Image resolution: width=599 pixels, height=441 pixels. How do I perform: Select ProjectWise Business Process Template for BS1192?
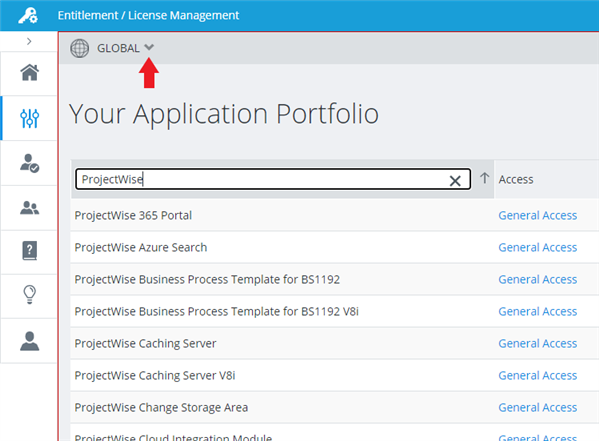(x=335, y=279)
